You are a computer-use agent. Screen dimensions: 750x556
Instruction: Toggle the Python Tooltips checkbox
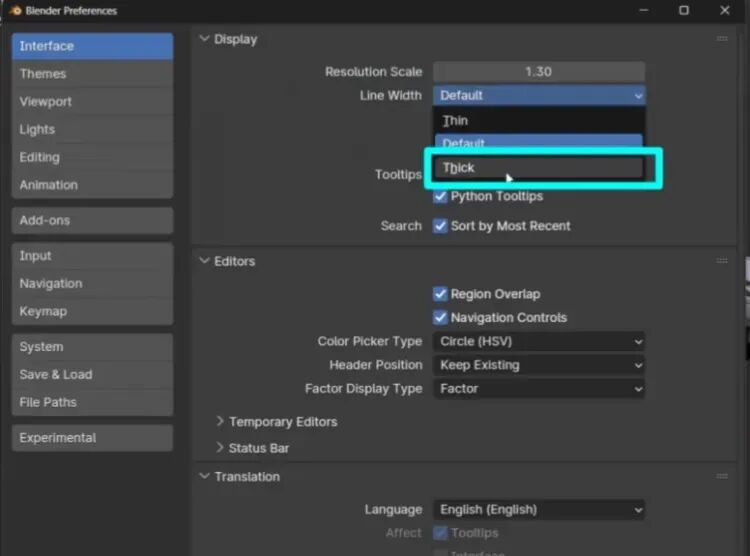point(440,196)
